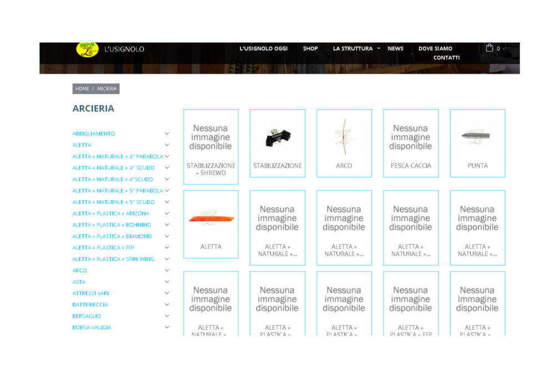The width and height of the screenshot is (555, 392).
Task: Expand the LA STRUTTURA dropdown arrow
Action: [379, 48]
